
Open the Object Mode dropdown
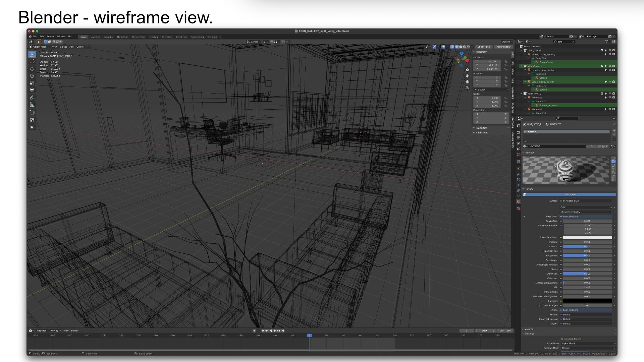39,47
